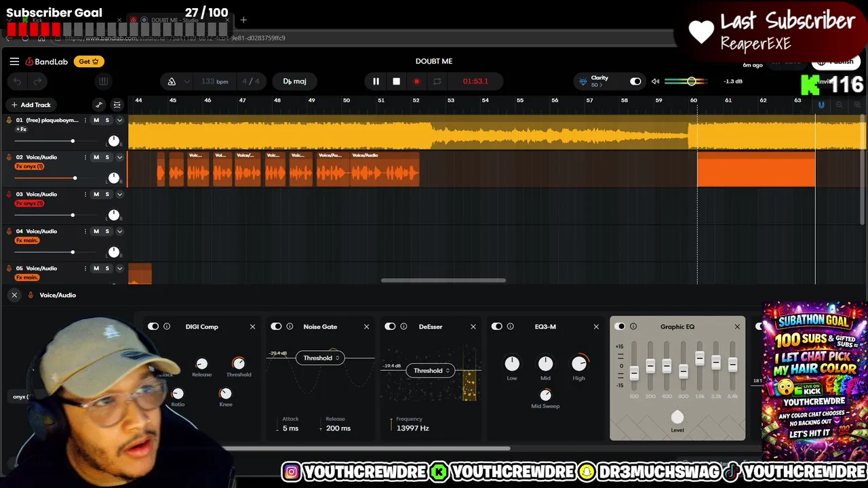Click the Add Track button
The height and width of the screenshot is (488, 868).
pyautogui.click(x=31, y=105)
